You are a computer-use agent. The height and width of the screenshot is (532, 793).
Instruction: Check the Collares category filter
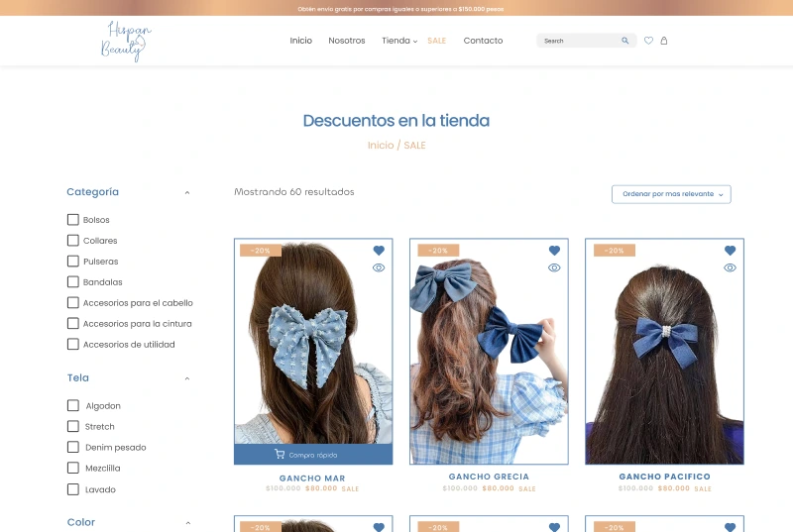pyautogui.click(x=73, y=241)
